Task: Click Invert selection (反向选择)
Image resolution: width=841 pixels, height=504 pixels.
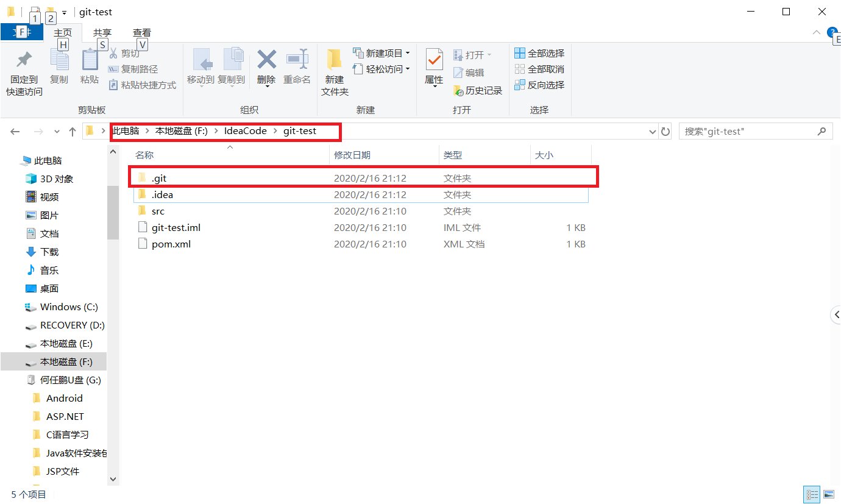Action: point(539,85)
